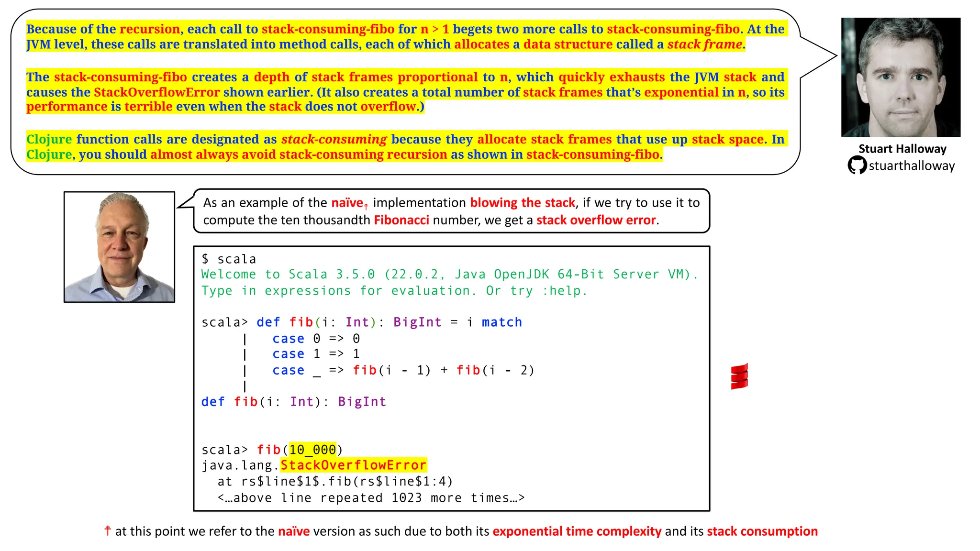Image resolution: width=980 pixels, height=551 pixels.
Task: Click the 'blowing the stack' red phrase
Action: tap(523, 203)
